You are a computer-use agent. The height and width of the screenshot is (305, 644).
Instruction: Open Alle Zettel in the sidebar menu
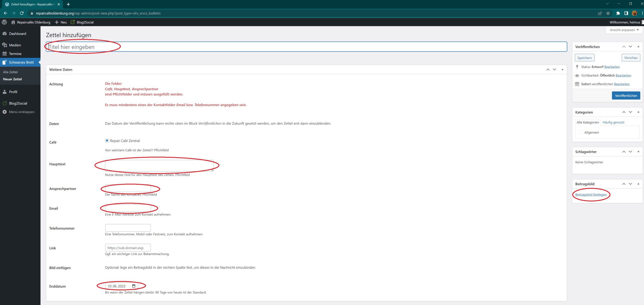[x=10, y=72]
